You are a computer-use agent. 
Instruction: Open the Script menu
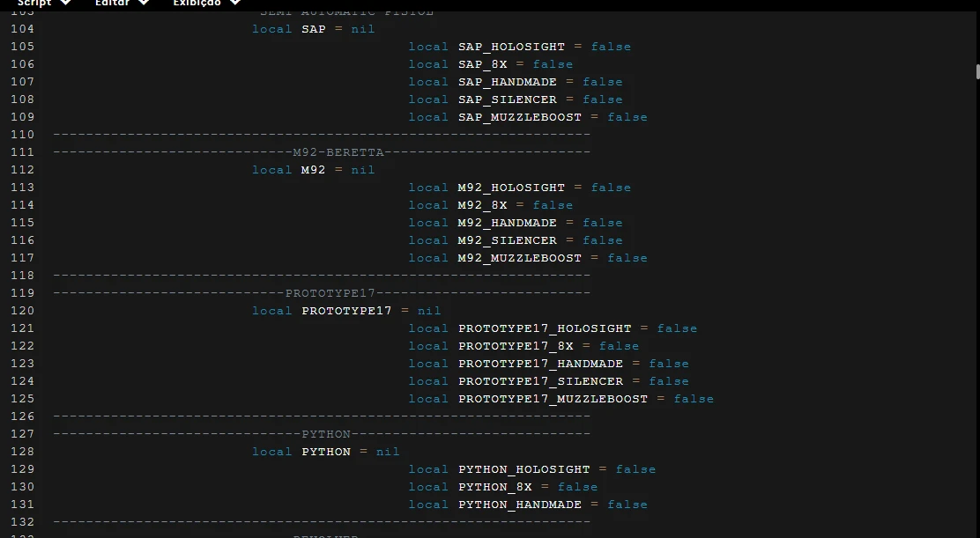coord(35,4)
